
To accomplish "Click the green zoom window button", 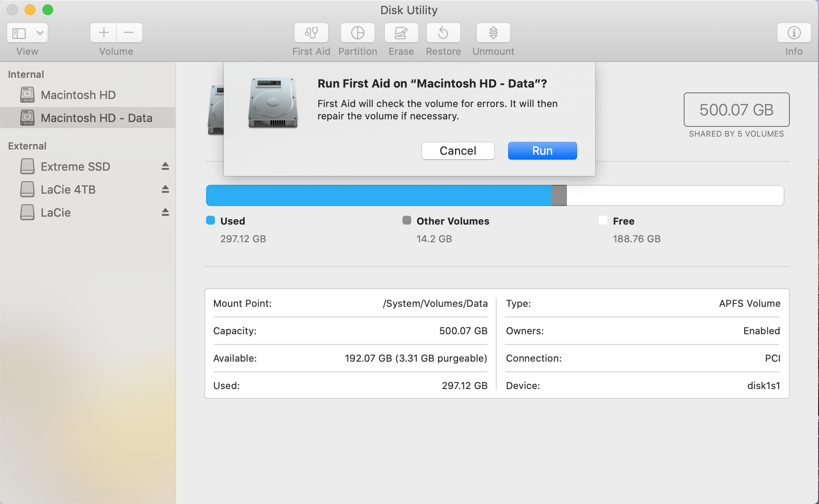I will point(48,10).
